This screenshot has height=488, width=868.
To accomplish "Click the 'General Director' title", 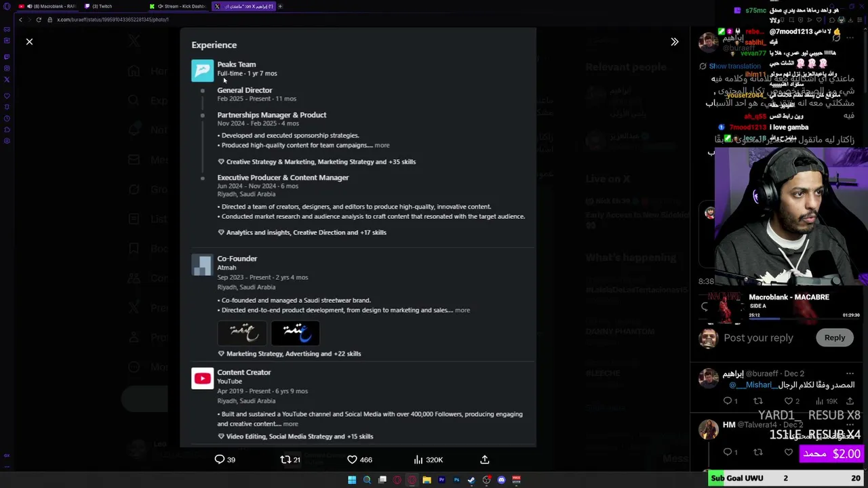I will tap(244, 90).
